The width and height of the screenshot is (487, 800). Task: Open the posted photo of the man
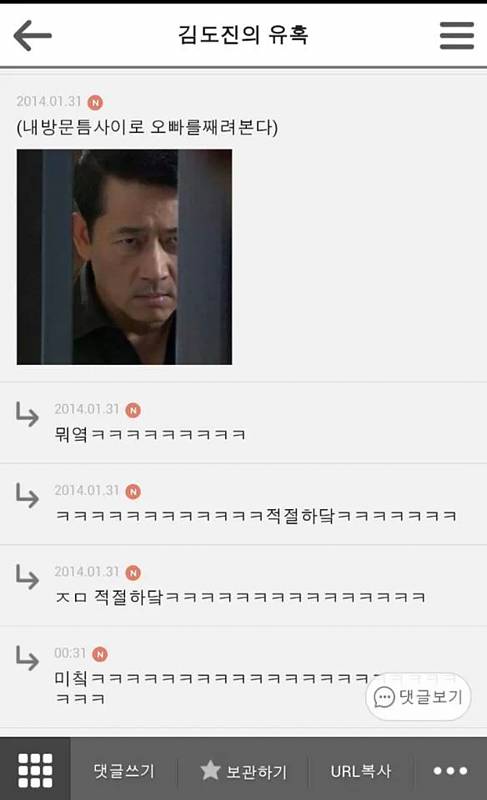coord(124,257)
